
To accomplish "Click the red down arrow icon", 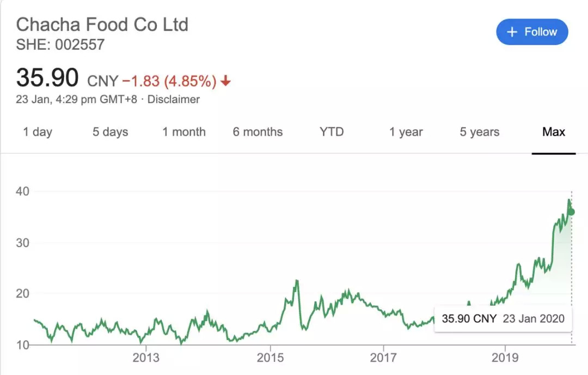I will tap(226, 81).
